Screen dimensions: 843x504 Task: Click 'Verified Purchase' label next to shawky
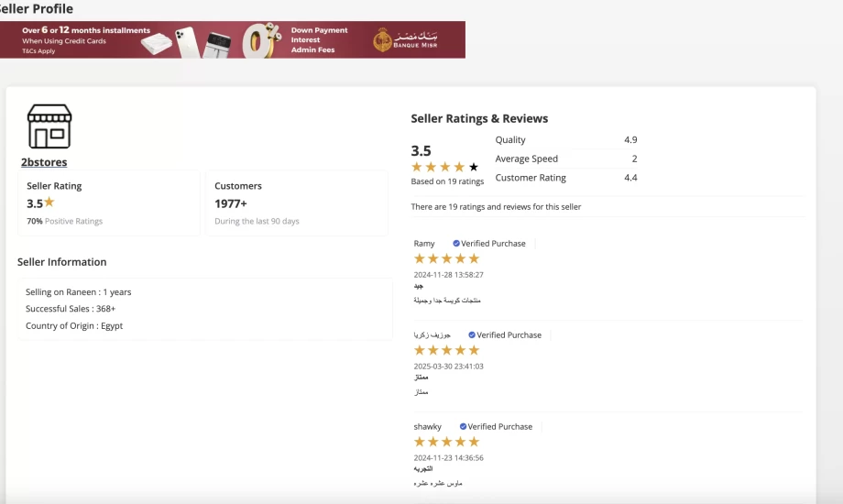tap(500, 426)
